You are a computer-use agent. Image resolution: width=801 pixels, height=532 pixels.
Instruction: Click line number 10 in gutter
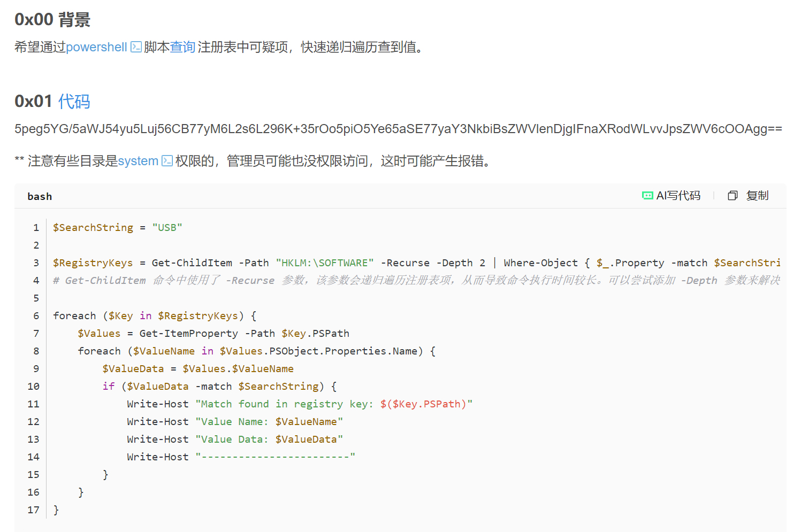tap(33, 387)
